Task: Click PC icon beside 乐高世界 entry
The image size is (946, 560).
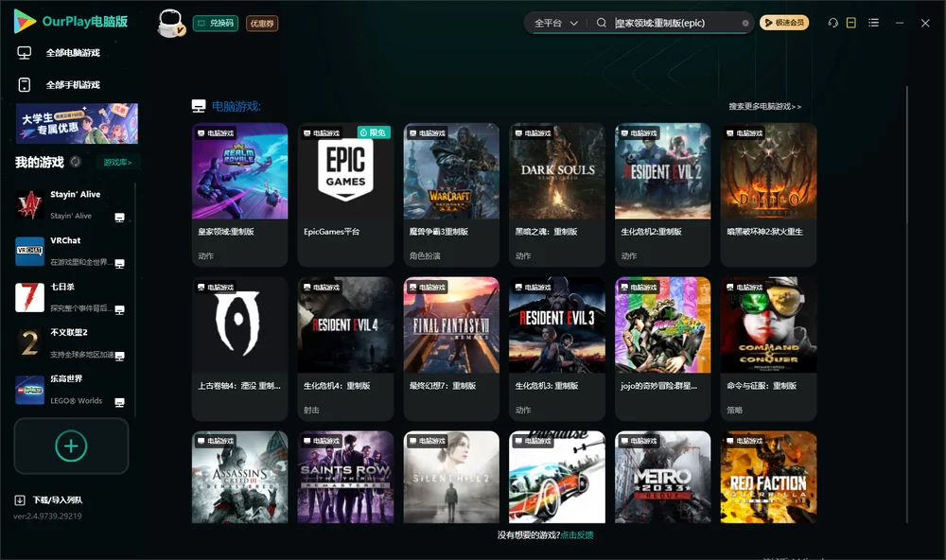Action: pos(119,402)
